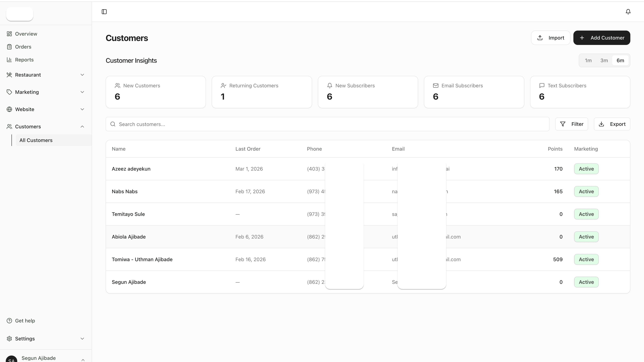This screenshot has height=362, width=644.
Task: Open the notifications bell
Action: pyautogui.click(x=628, y=12)
